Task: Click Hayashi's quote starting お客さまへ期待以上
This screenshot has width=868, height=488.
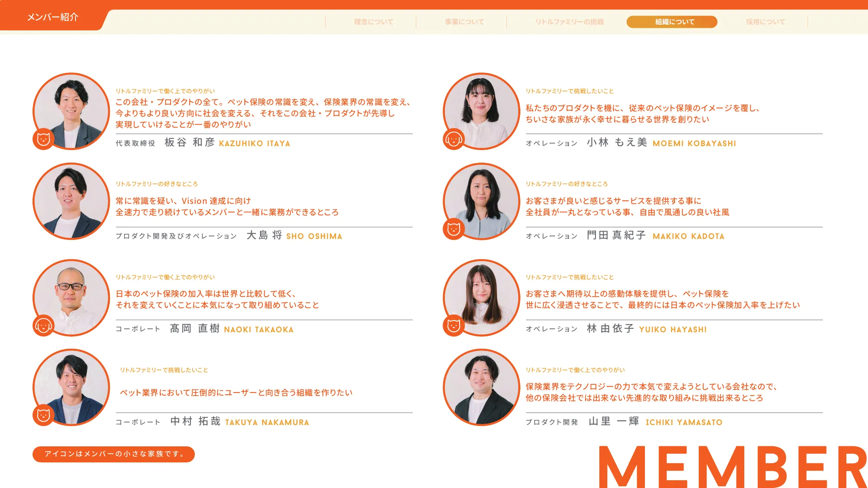Action: coord(663,300)
